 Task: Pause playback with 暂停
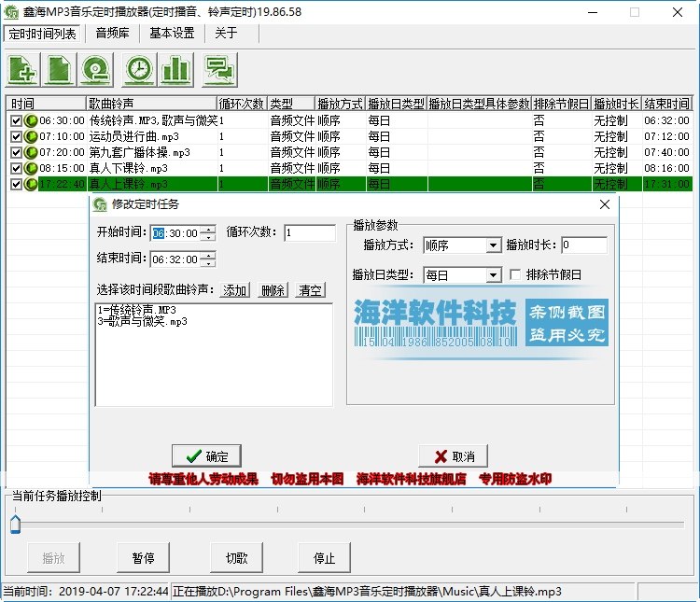point(144,558)
